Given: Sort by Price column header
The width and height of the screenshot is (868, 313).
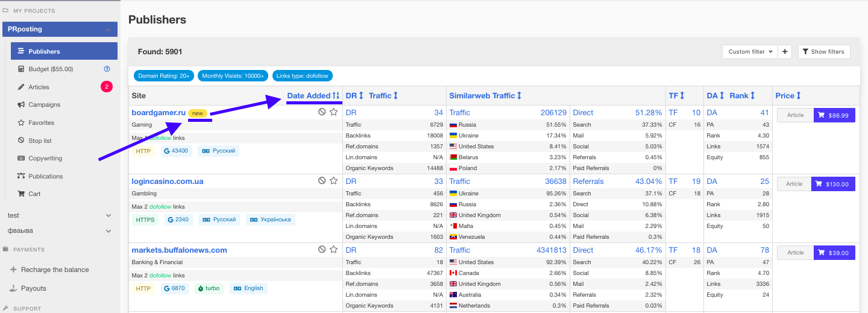Looking at the screenshot, I should (x=788, y=95).
